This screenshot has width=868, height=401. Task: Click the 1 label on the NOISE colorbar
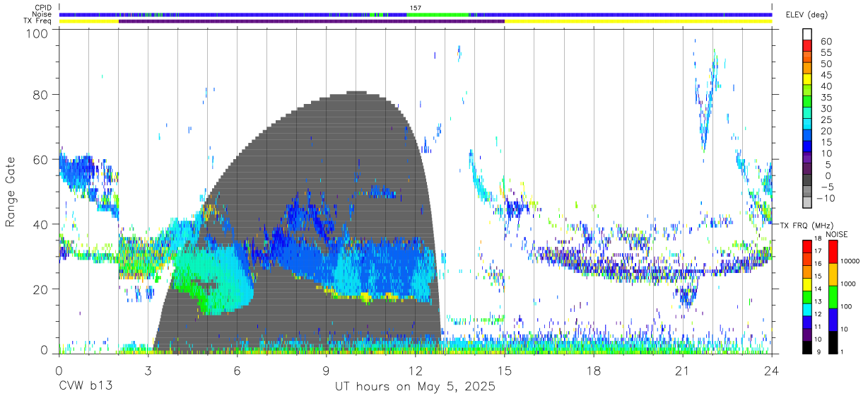841,353
